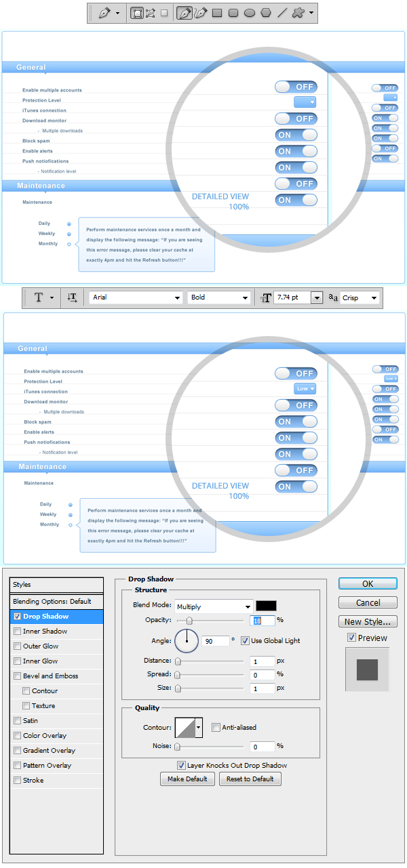Image resolution: width=407 pixels, height=868 pixels.
Task: Enable the Anti-aliased checkbox
Action: coord(216,728)
